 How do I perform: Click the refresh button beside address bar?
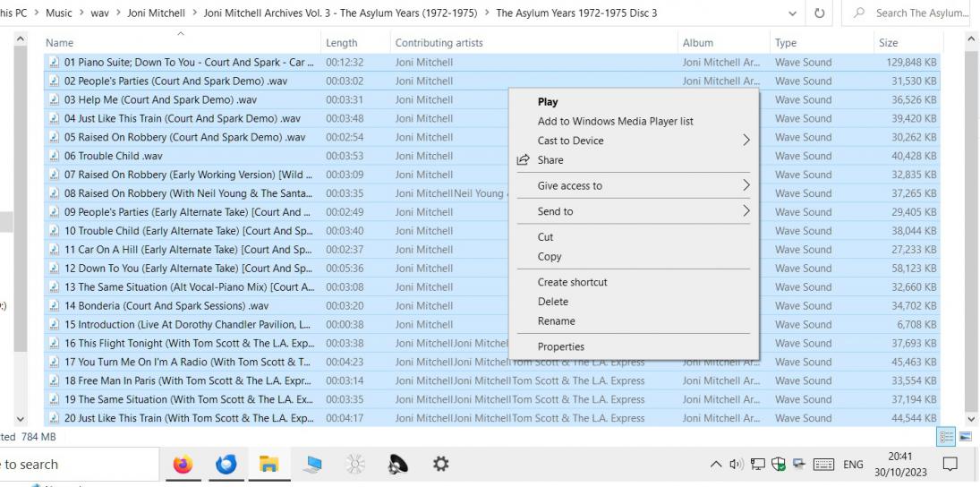[820, 13]
